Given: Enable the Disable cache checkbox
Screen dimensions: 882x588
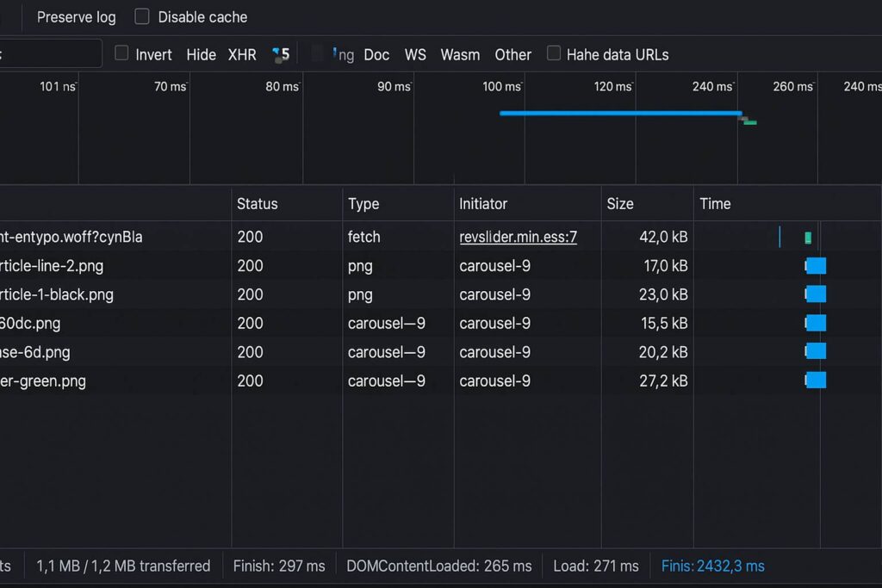Looking at the screenshot, I should 142,17.
